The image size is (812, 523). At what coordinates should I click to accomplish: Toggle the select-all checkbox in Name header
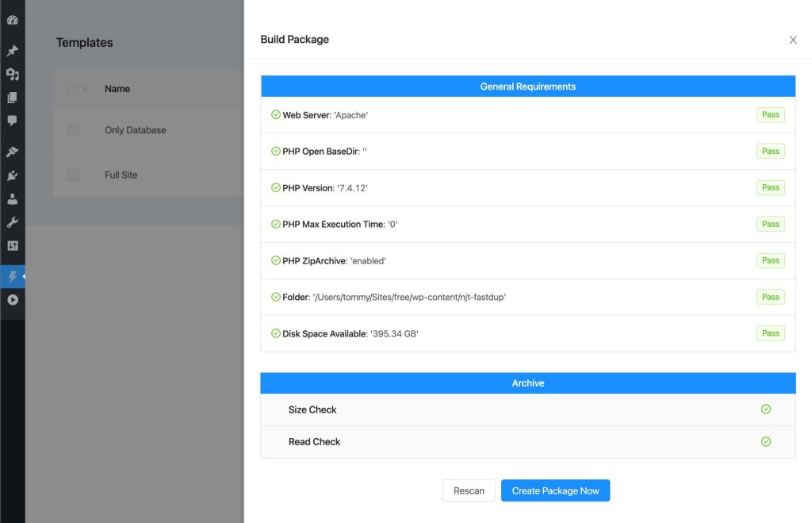[x=72, y=89]
